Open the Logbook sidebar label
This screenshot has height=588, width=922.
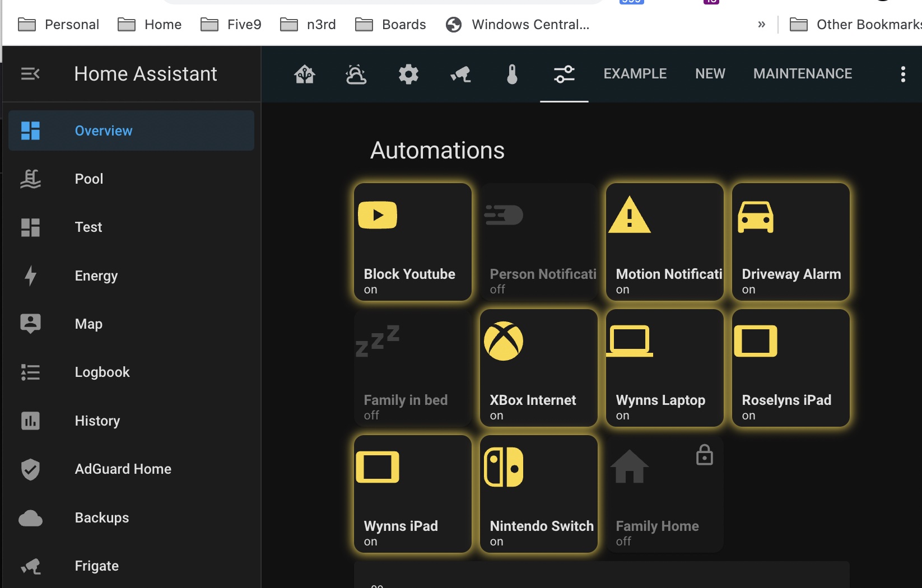(x=102, y=372)
